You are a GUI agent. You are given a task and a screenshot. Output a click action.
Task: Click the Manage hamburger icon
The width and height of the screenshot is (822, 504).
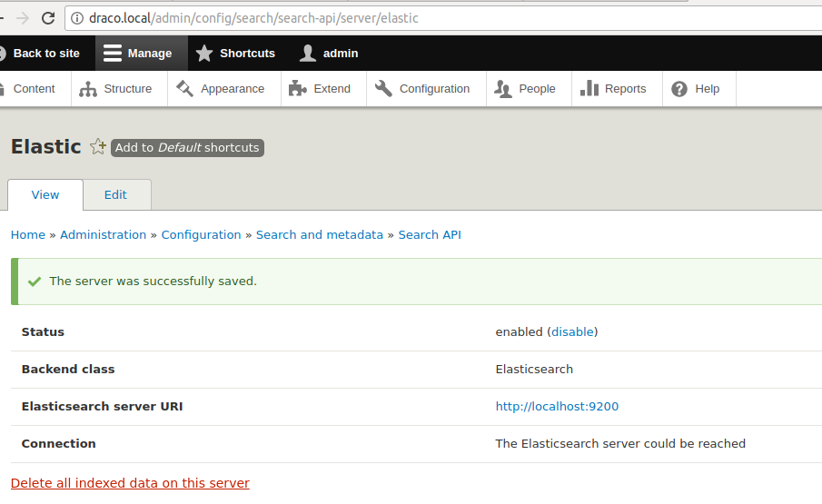tap(113, 53)
